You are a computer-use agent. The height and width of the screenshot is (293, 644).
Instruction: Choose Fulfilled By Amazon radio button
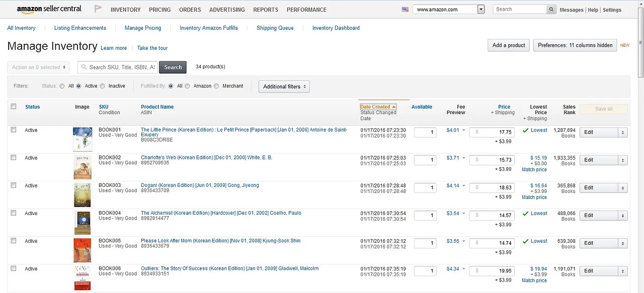click(187, 86)
